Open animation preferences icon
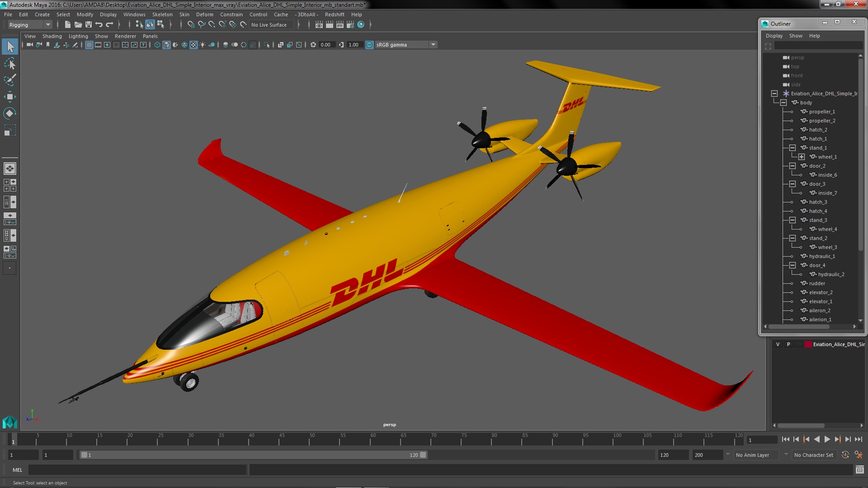 coord(859,455)
